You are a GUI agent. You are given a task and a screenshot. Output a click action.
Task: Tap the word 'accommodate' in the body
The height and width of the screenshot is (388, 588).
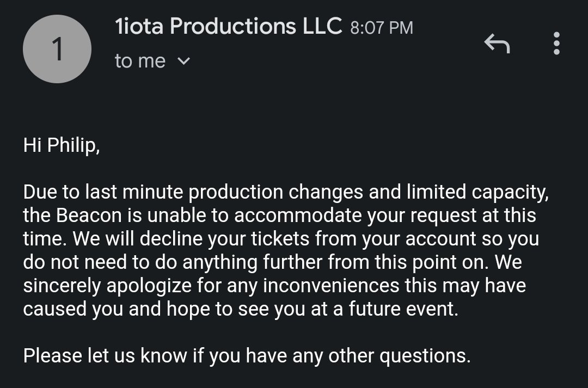point(299,215)
